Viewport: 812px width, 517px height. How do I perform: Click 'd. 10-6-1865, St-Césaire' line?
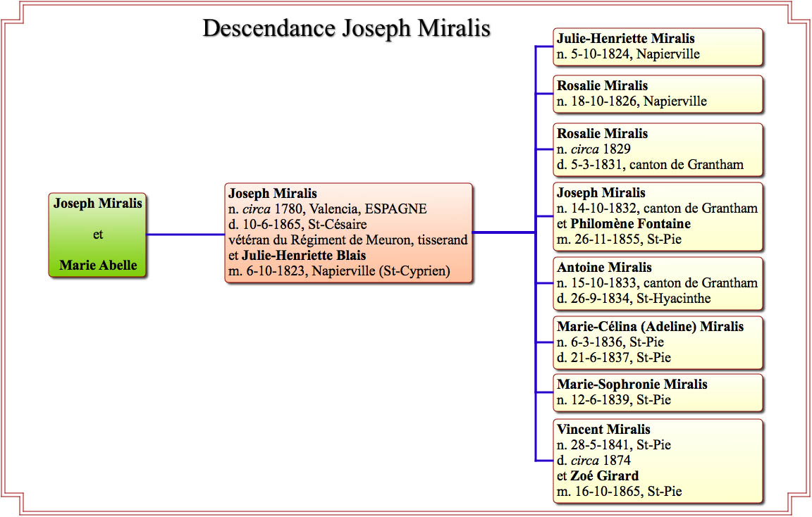coord(297,225)
